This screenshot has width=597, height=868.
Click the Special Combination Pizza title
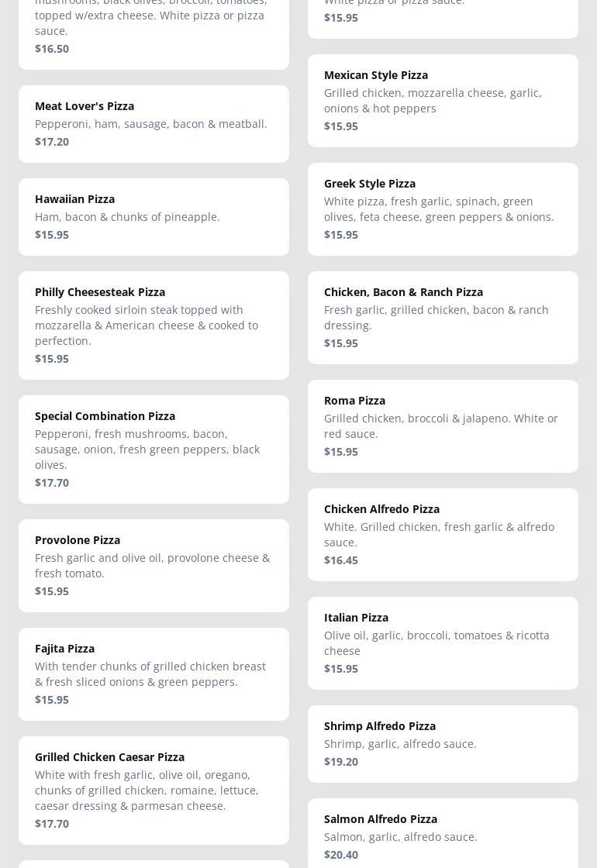pos(105,416)
